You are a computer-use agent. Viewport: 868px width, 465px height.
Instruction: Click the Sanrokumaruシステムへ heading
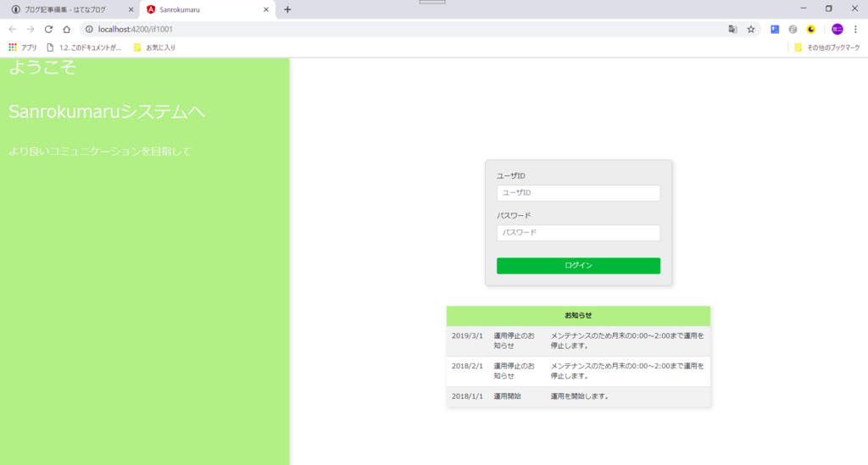click(107, 112)
